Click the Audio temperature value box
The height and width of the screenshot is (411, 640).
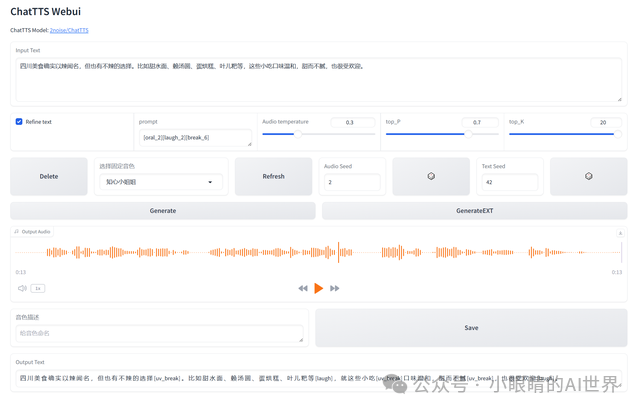tap(353, 122)
